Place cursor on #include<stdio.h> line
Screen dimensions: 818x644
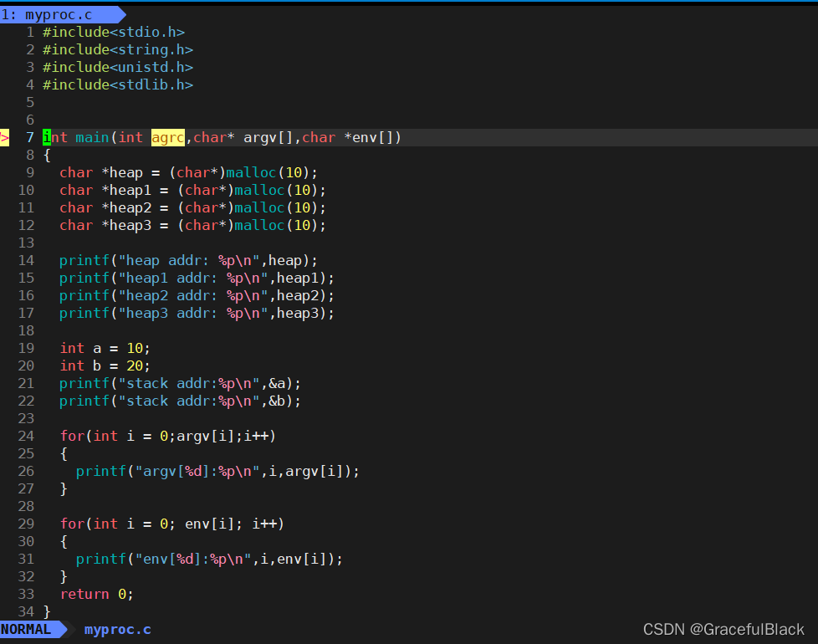(114, 33)
